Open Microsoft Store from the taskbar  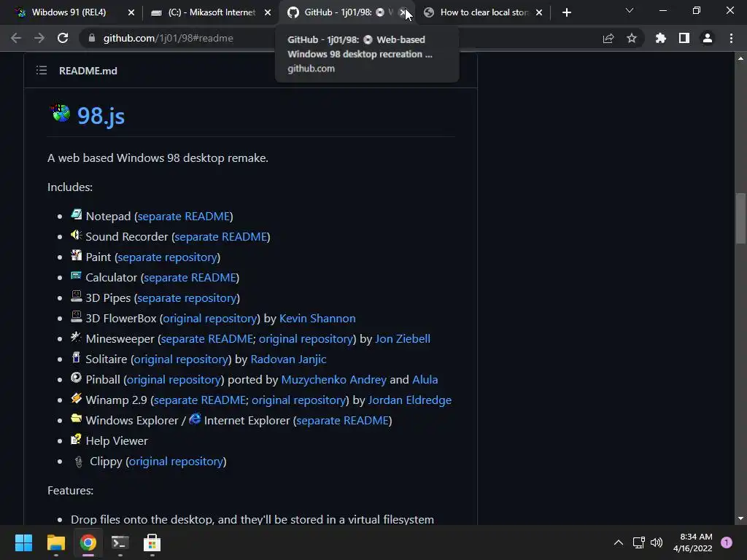pyautogui.click(x=152, y=542)
